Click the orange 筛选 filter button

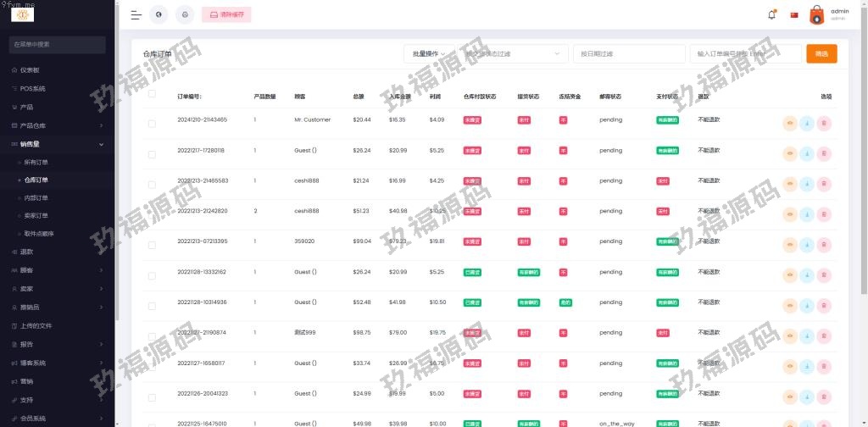pos(821,53)
